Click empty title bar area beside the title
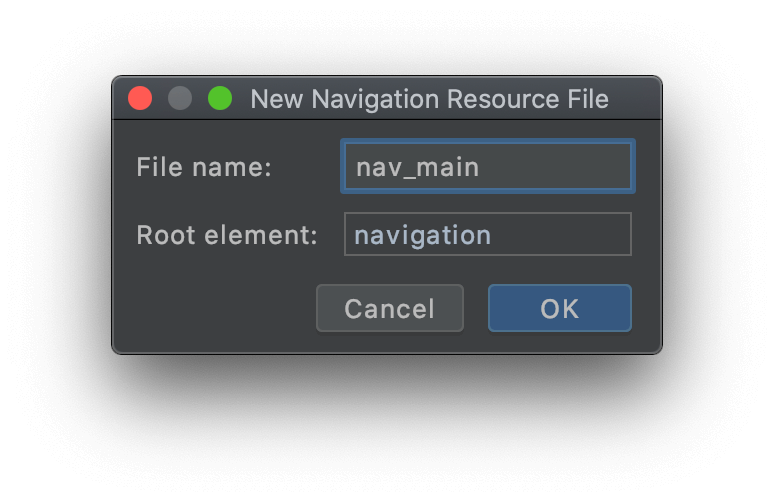774x502 pixels. [x=635, y=99]
